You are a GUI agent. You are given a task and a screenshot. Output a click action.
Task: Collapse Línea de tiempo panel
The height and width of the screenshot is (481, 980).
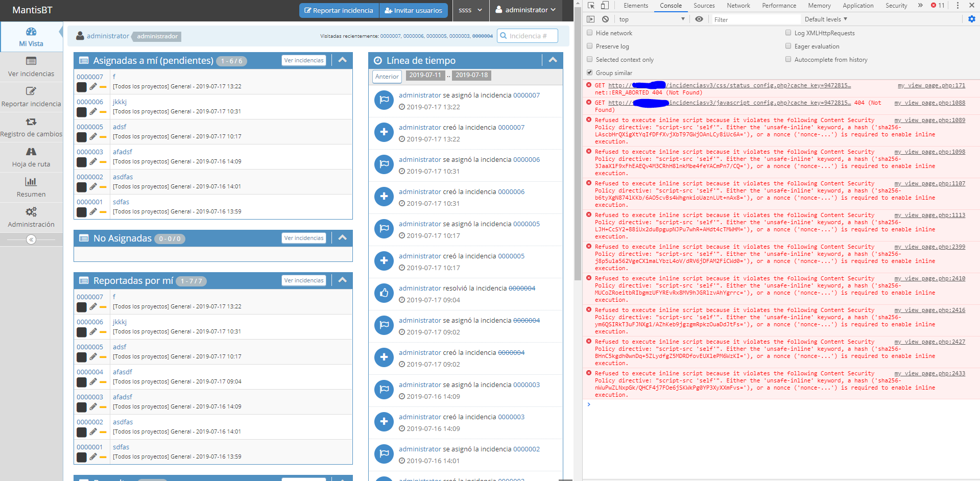pos(553,60)
